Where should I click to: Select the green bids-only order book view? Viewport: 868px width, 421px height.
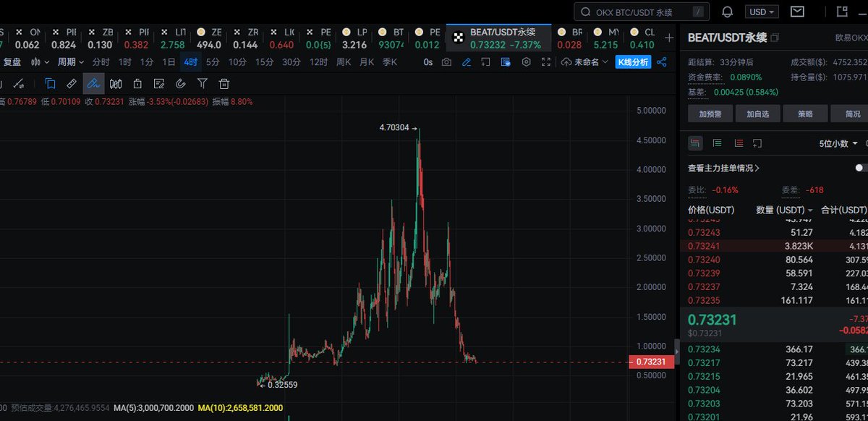click(717, 143)
